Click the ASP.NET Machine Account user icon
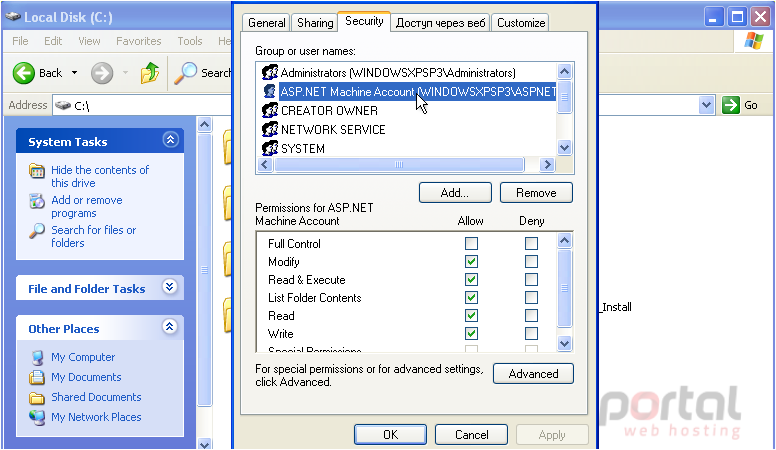776x450 pixels. (270, 91)
